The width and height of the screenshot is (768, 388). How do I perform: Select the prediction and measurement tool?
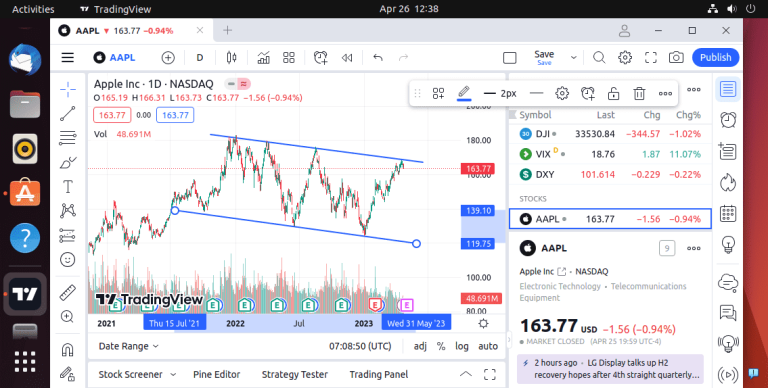coord(68,235)
